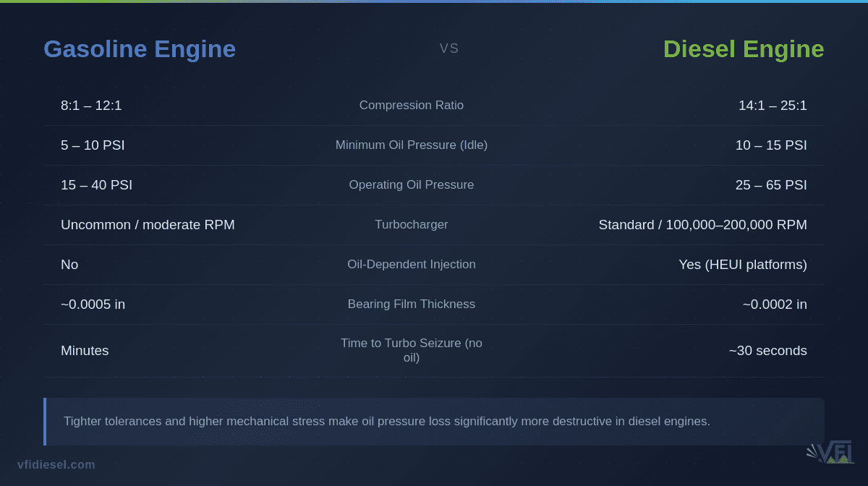Select the Diesel Engine heading

pos(744,48)
